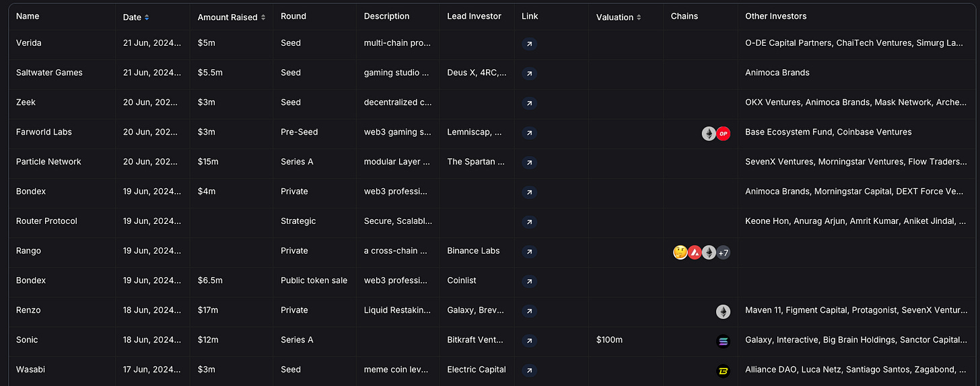Click the Binance Labs lead investor cell
The width and height of the screenshot is (980, 386).
pyautogui.click(x=474, y=251)
